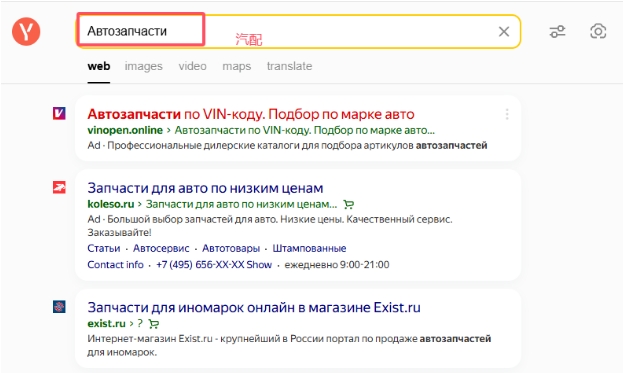
Task: Click inside the Автозапчасти search field
Action: (298, 31)
